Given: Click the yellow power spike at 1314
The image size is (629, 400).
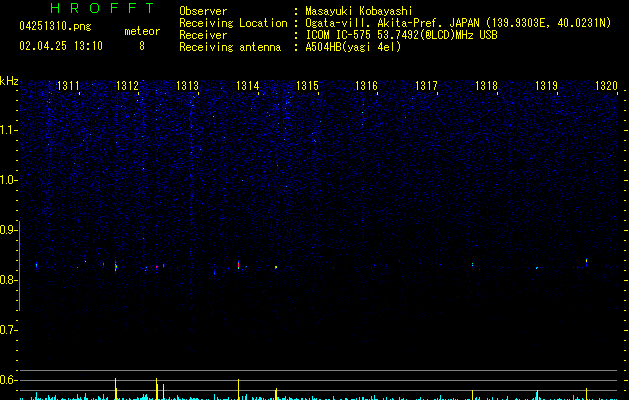Looking at the screenshot, I should (238, 389).
